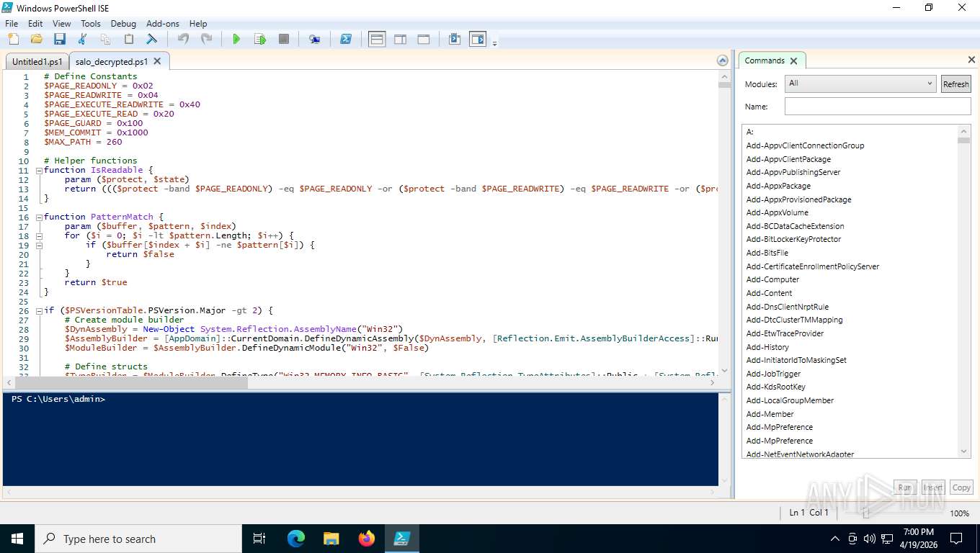Open the File menu
The image size is (980, 553).
(x=12, y=23)
